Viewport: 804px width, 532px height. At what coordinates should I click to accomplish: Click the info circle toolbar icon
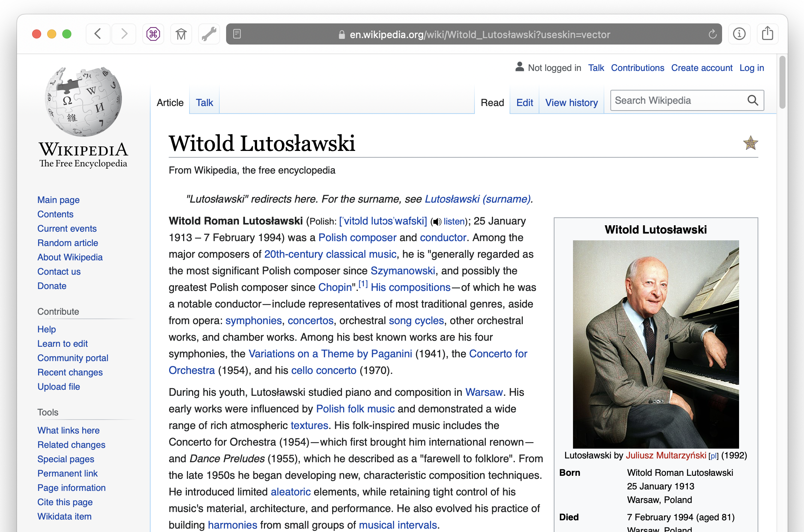click(739, 34)
